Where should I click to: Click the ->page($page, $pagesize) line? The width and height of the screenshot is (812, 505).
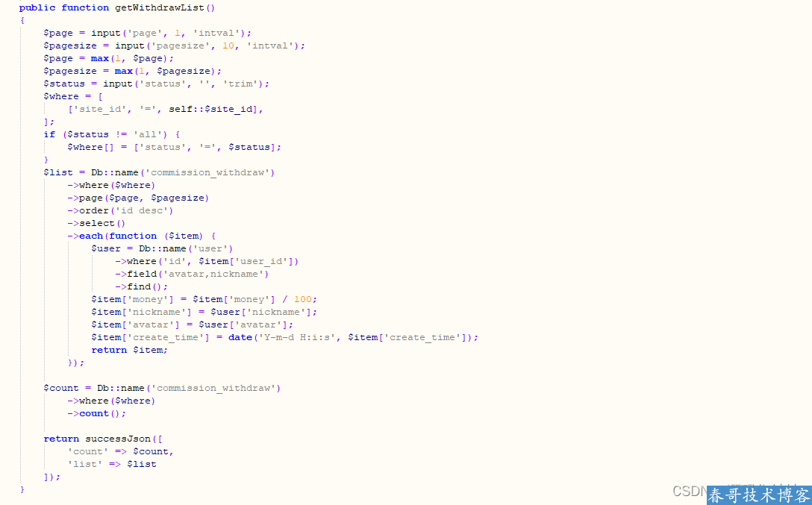pos(138,198)
